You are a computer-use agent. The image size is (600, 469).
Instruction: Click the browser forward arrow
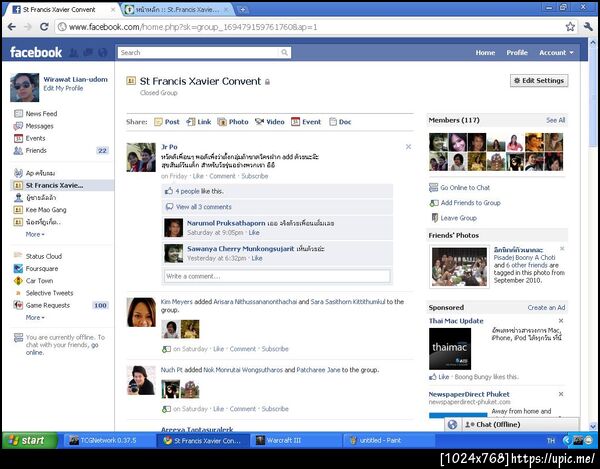coord(28,27)
